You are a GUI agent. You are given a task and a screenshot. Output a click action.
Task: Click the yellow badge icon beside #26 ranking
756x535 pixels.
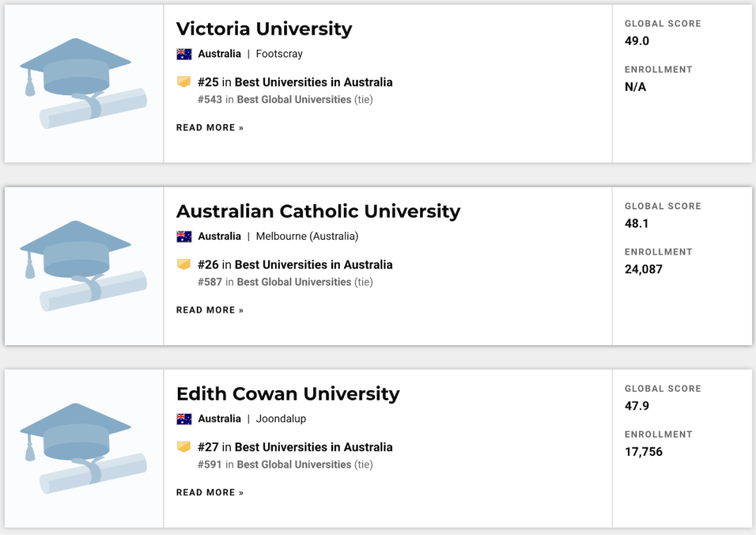184,265
